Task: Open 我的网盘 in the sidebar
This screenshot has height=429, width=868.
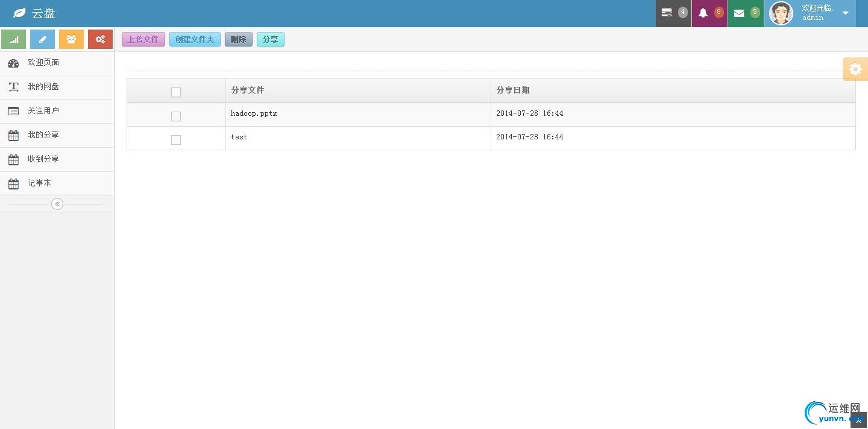Action: (57, 87)
